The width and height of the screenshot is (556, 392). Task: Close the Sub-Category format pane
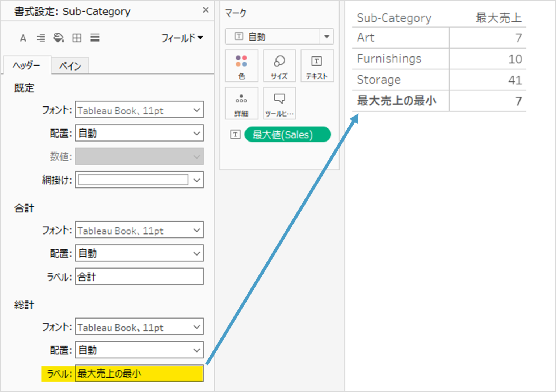tap(206, 10)
